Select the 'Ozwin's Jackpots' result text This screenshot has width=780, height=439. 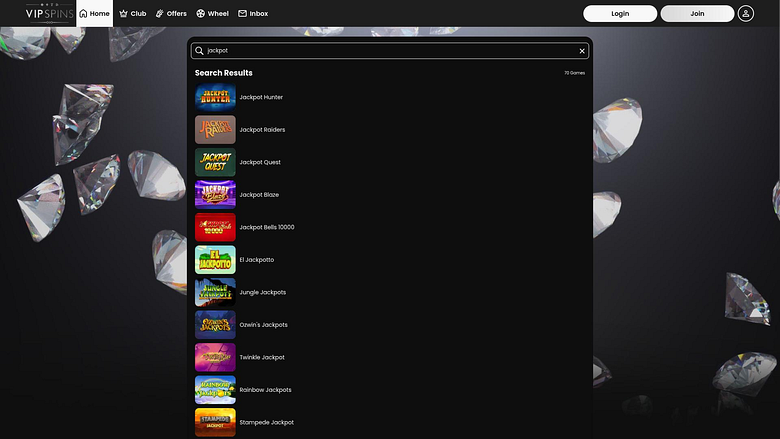[264, 325]
